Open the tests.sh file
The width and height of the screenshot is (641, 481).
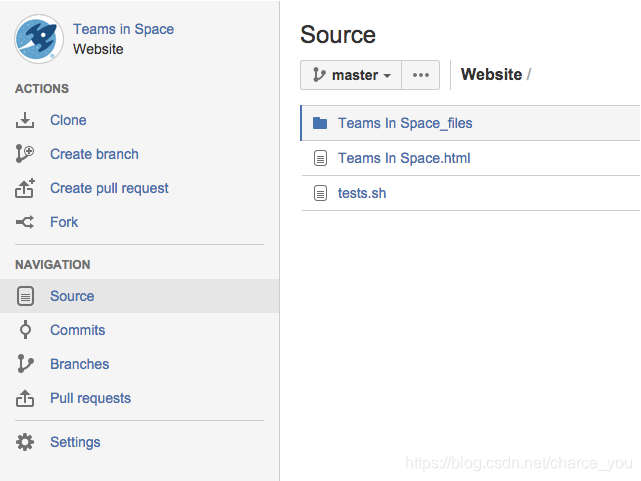pos(362,193)
